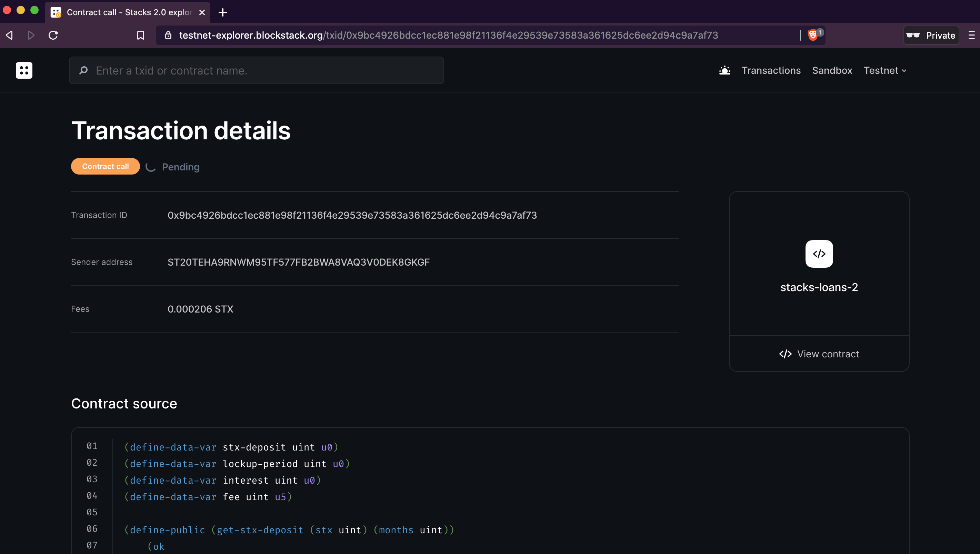
Task: Focus the txid or contract search field
Action: tap(266, 70)
